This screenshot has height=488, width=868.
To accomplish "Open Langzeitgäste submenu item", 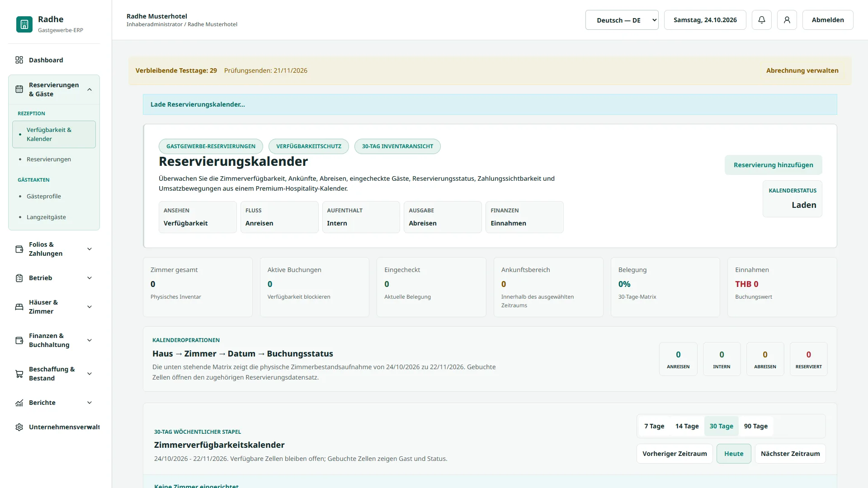I will [54, 217].
